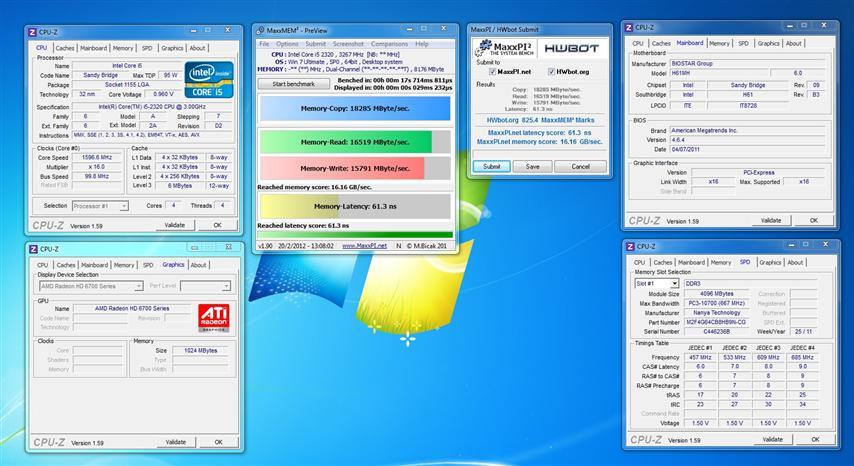Screen dimensions: 854x466
Task: Switch to SPD tab in CPU-Z mainboard window
Action: 743,43
